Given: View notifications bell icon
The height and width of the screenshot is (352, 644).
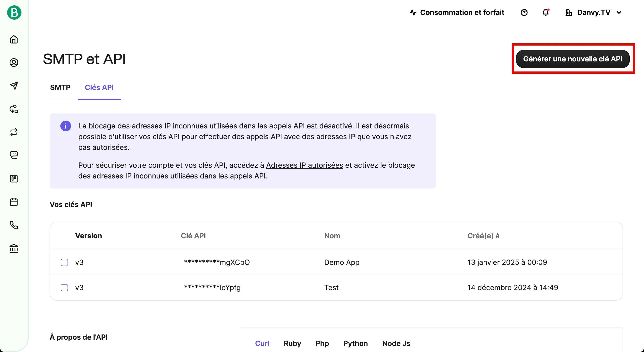Looking at the screenshot, I should pos(546,13).
